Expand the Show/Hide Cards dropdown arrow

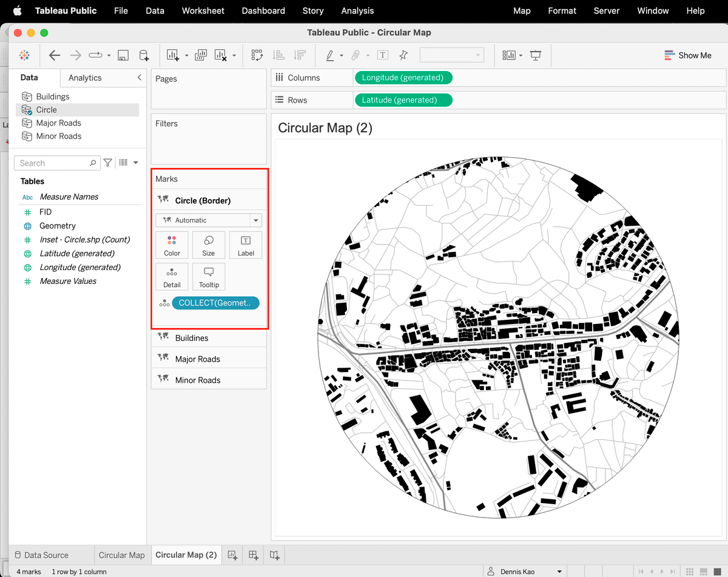[521, 56]
